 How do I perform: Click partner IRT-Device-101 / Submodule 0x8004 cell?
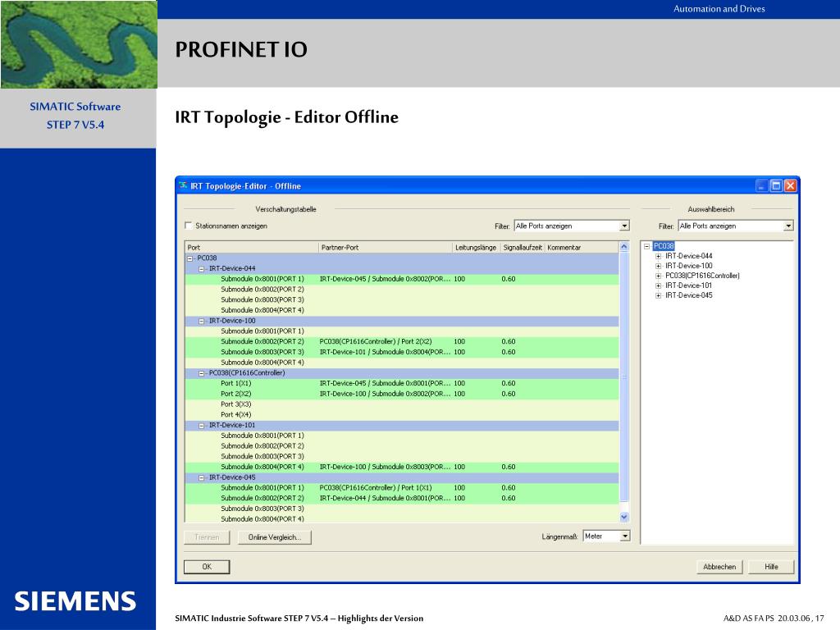point(386,352)
